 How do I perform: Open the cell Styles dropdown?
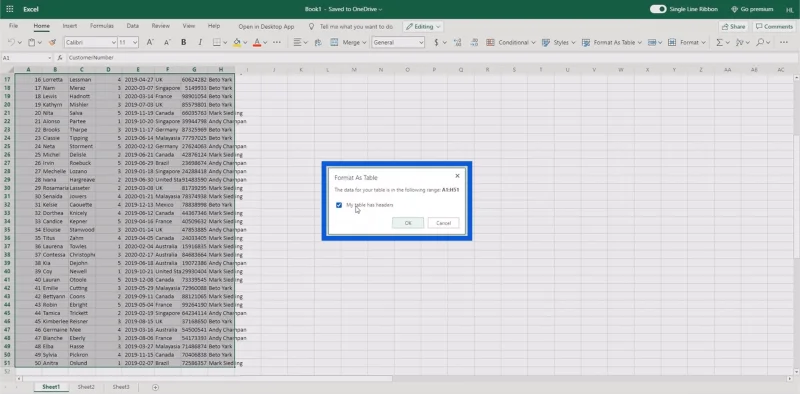(x=559, y=42)
